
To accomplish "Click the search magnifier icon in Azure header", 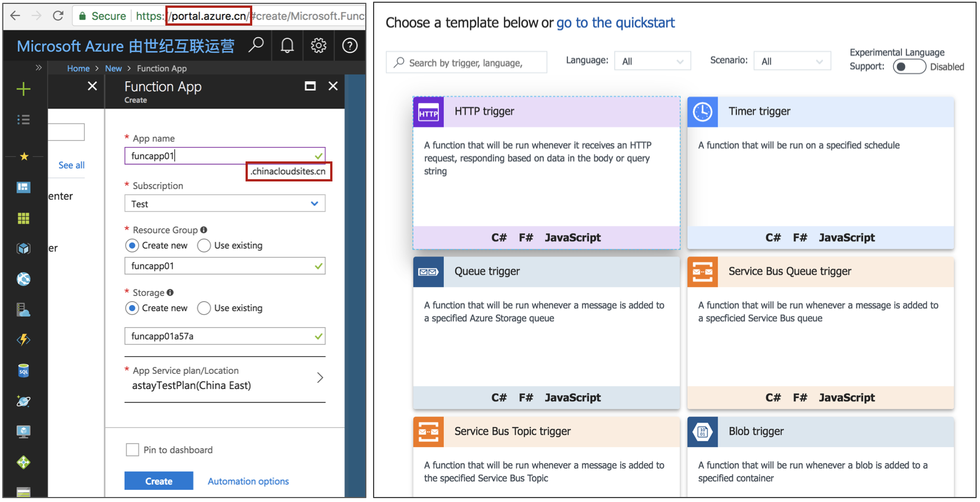I will pyautogui.click(x=256, y=45).
